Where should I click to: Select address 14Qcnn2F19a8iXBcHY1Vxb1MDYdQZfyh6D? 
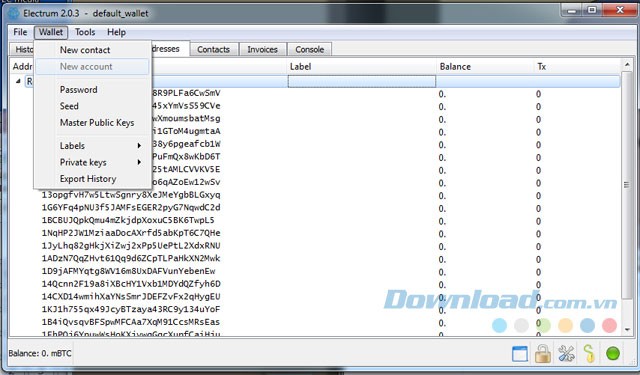131,284
